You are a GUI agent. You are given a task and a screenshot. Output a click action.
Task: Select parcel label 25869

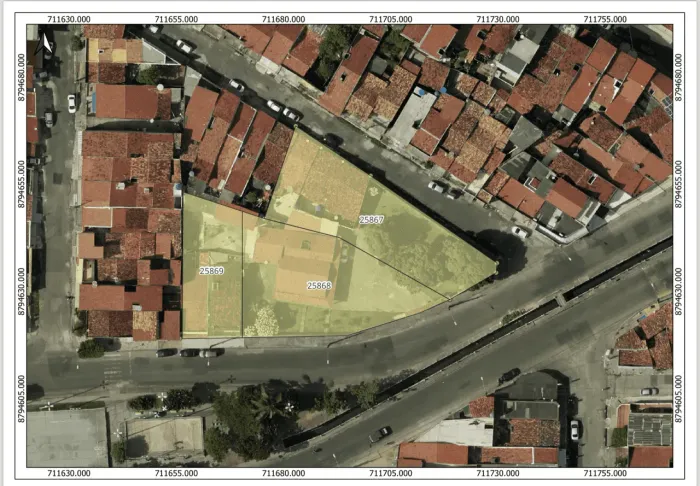pyautogui.click(x=212, y=271)
